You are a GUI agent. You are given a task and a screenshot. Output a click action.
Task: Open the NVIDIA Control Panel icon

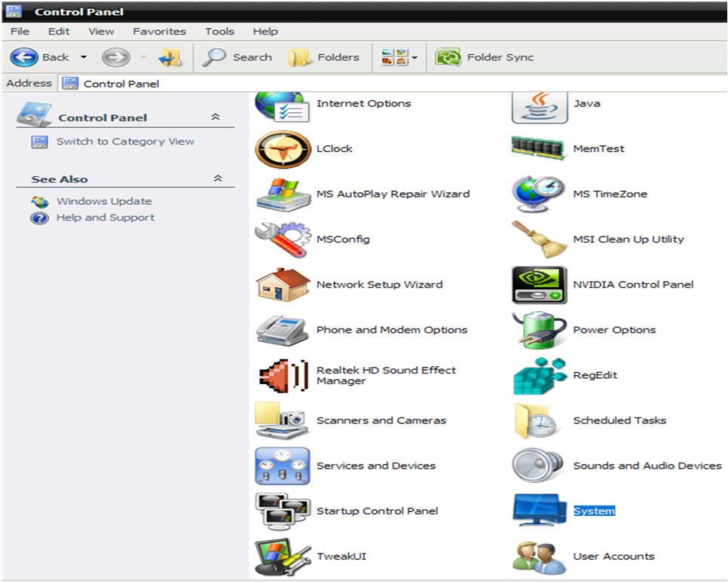[539, 285]
